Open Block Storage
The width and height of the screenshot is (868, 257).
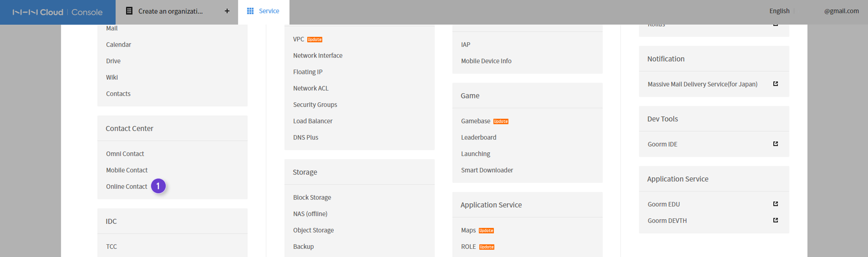[x=312, y=198]
